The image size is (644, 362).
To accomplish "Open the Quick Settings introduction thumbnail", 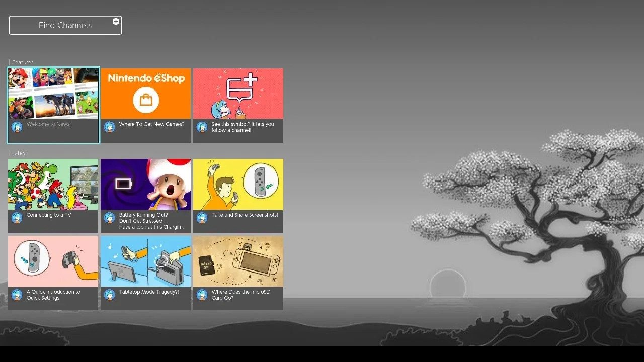I will pos(53,261).
